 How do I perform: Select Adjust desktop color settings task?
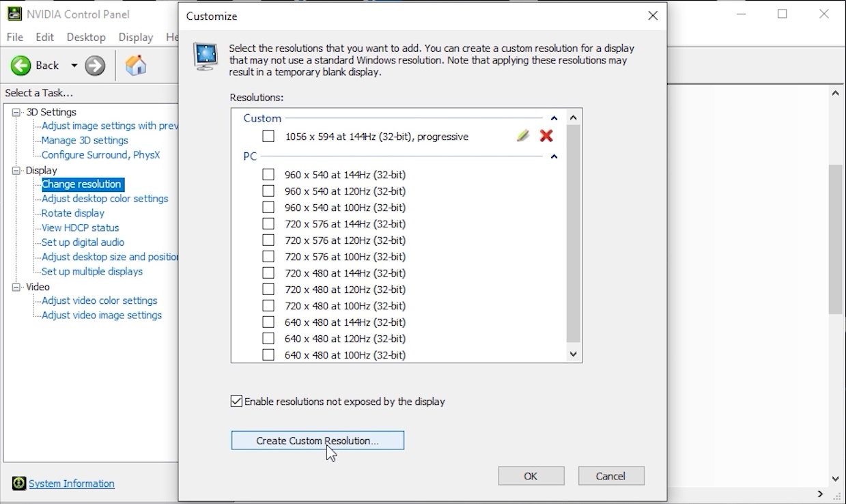coord(104,199)
